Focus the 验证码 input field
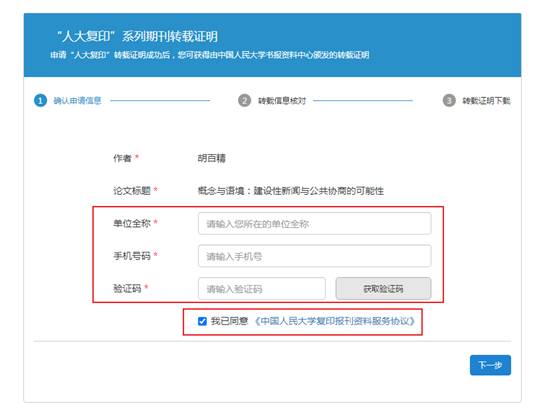The width and height of the screenshot is (553, 418). point(262,289)
